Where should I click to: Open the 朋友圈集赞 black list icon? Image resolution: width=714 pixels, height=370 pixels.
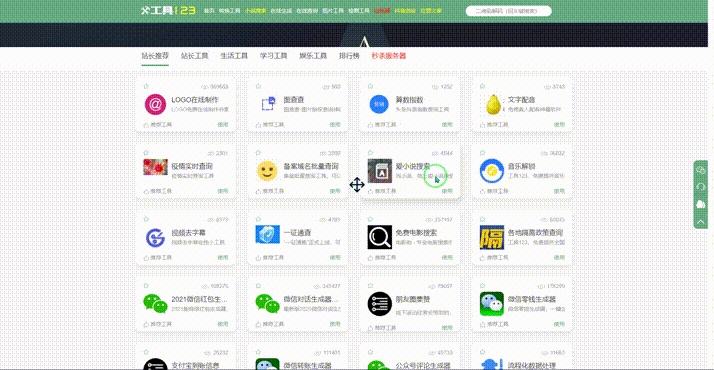point(380,304)
